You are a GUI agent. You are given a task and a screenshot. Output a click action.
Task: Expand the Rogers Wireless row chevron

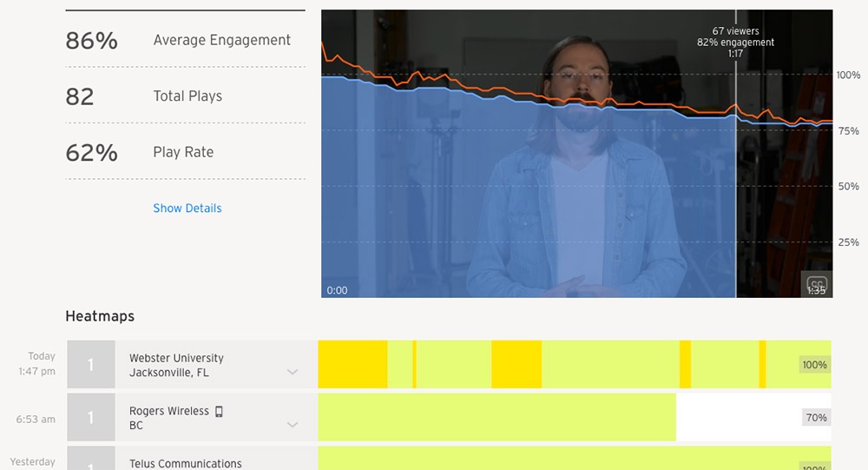tap(293, 425)
